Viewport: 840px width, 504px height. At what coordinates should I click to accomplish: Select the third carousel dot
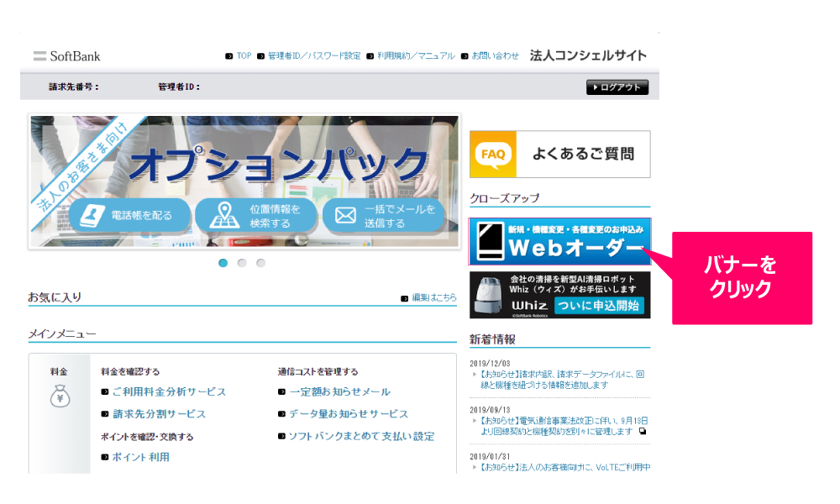[x=261, y=263]
